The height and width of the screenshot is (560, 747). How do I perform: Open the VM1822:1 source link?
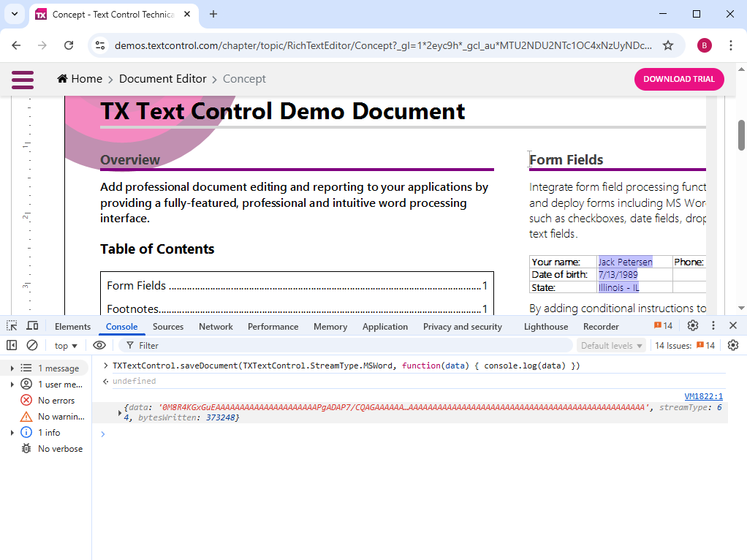point(703,396)
